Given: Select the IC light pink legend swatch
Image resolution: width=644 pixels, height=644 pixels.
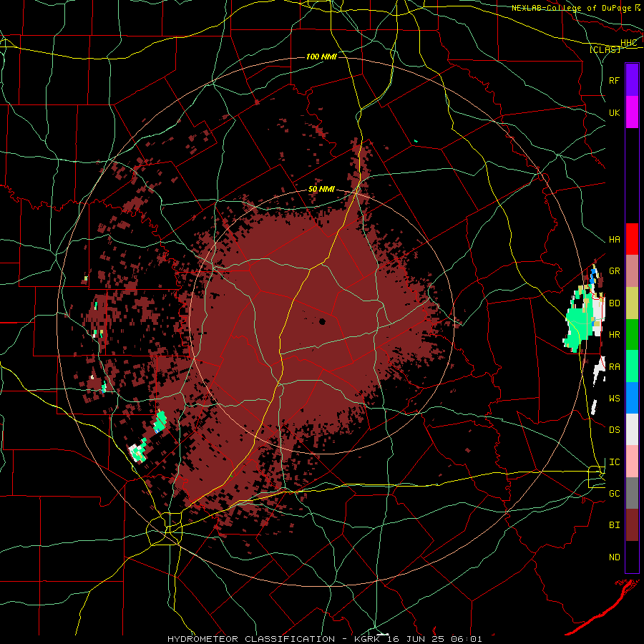Looking at the screenshot, I should point(632,462).
